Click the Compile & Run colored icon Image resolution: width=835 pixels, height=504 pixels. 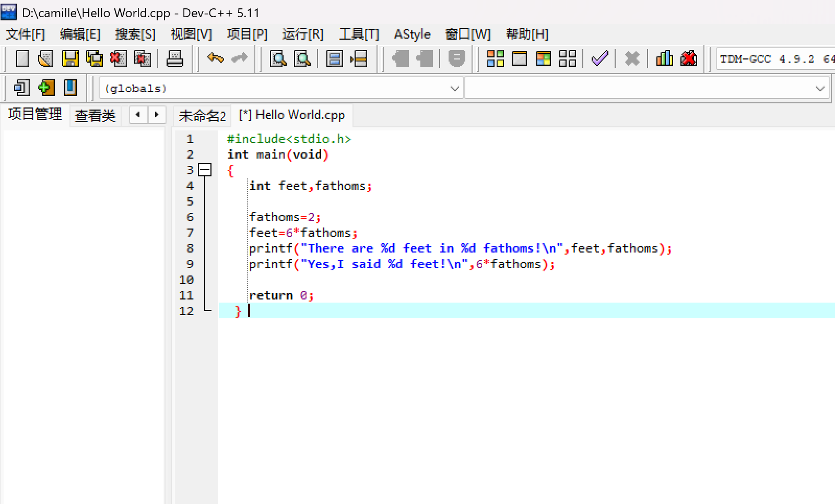(x=544, y=58)
